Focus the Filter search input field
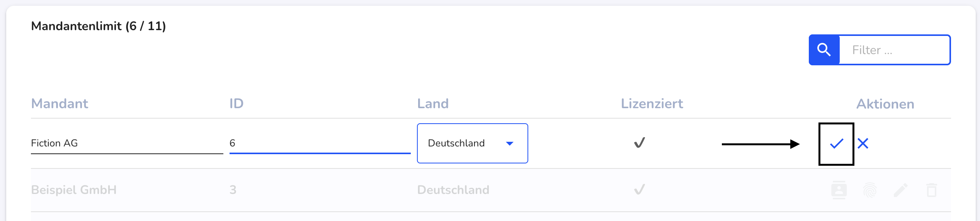Screen dimensions: 980x221 coord(895,50)
